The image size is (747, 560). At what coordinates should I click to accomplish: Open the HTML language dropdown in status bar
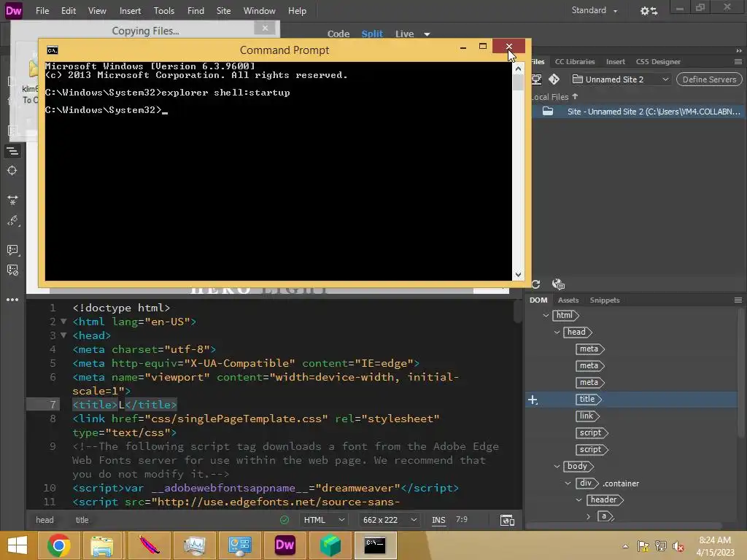(x=324, y=520)
